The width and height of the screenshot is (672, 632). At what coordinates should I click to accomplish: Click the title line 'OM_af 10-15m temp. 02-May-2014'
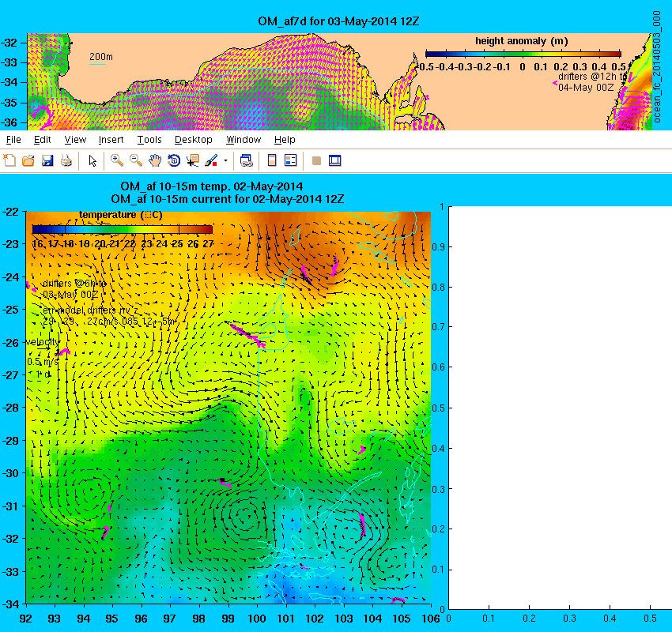212,186
